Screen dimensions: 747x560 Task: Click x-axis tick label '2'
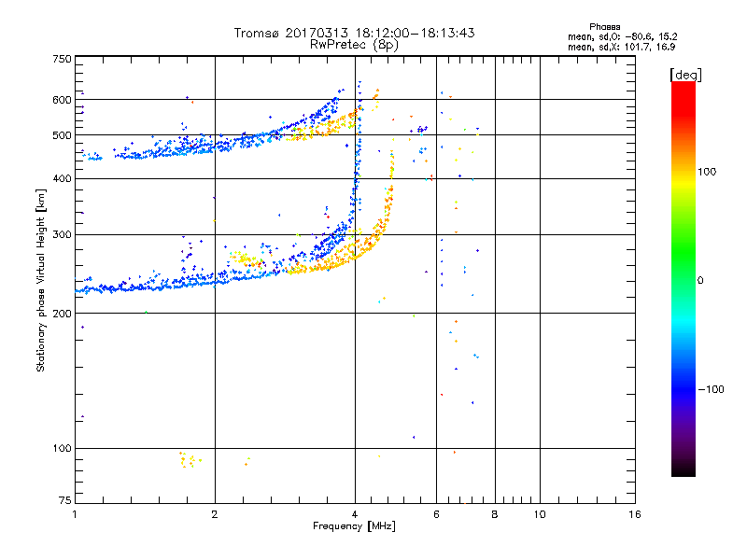point(215,514)
